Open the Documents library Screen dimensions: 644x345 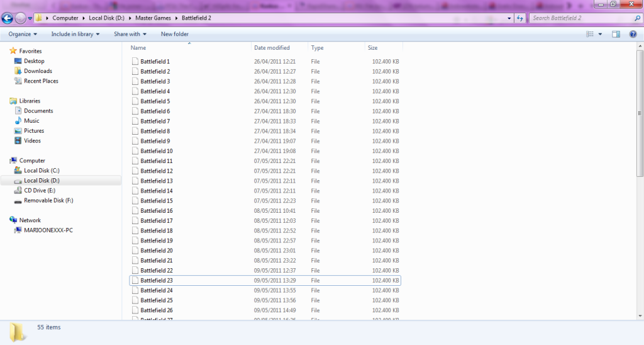38,111
